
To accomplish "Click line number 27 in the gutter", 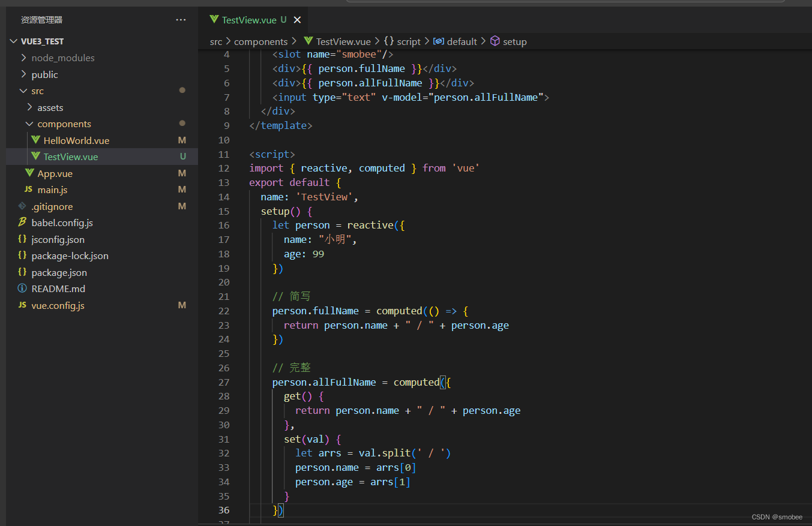I will [224, 382].
